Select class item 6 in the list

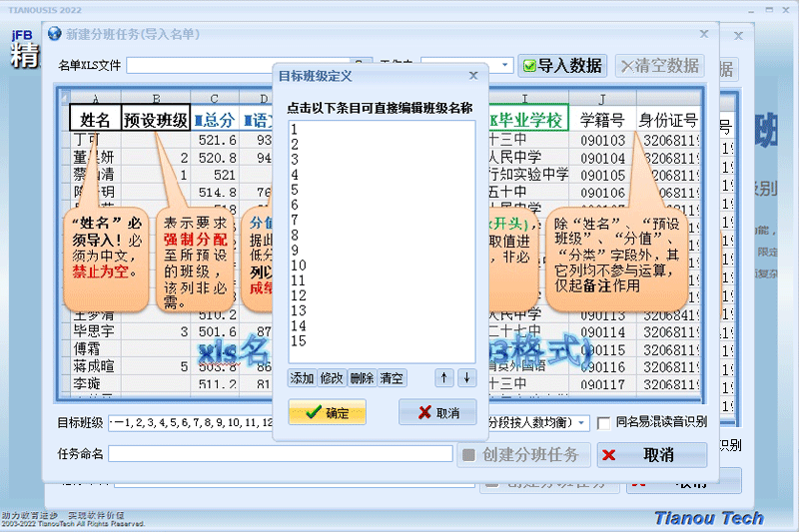pyautogui.click(x=382, y=205)
